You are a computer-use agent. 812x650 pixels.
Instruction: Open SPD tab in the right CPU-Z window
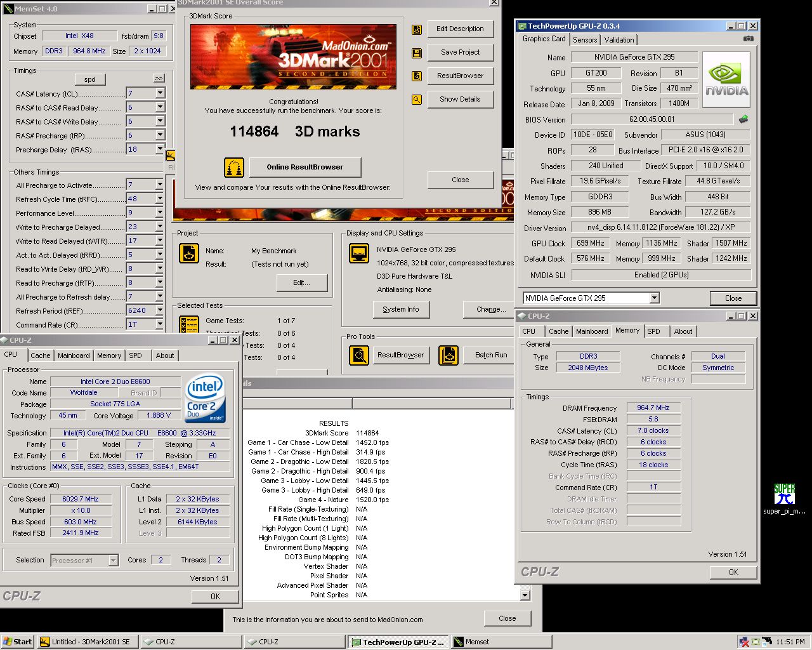pos(653,331)
